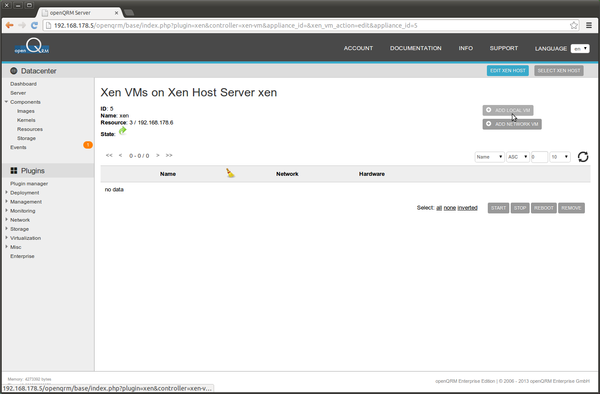Click the EDIT XEN HOST button

508,70
